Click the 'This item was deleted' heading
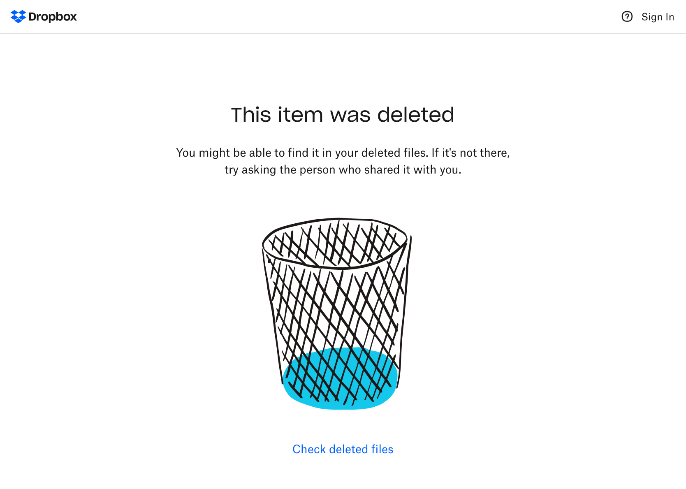This screenshot has width=686, height=489. click(343, 115)
